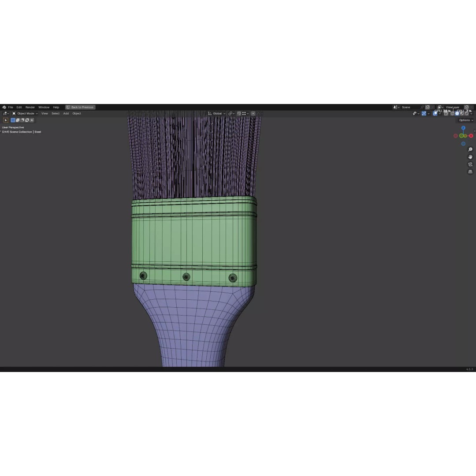Switch to Wireframe shading

tap(452, 114)
